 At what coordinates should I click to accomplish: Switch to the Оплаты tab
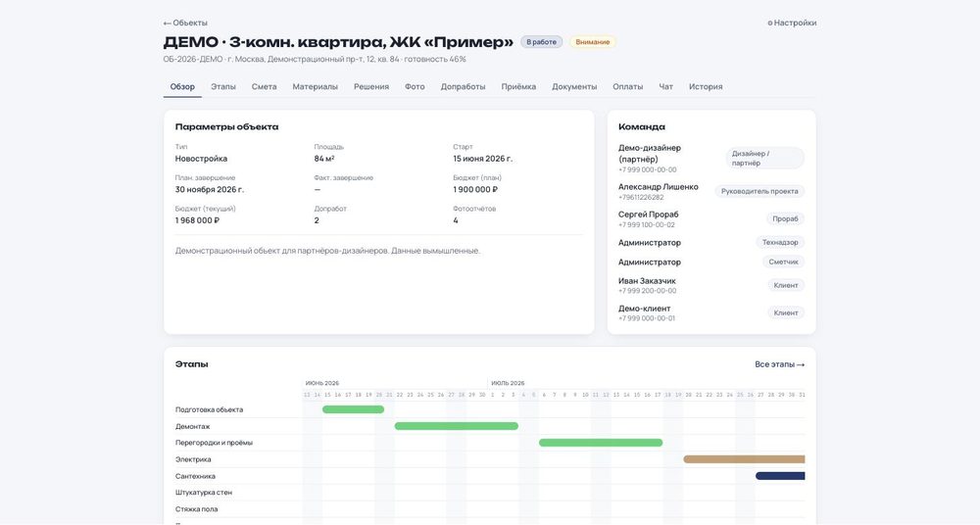pos(627,87)
